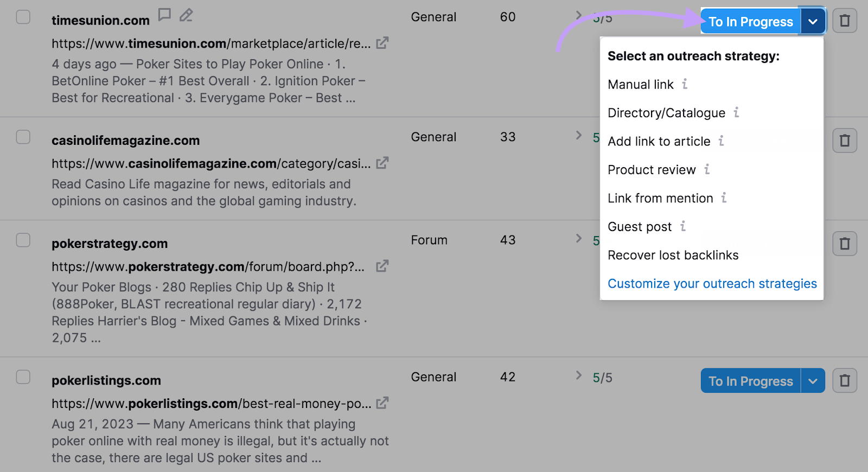
Task: Open pokerstrategy.com URL external link icon
Action: tap(382, 266)
